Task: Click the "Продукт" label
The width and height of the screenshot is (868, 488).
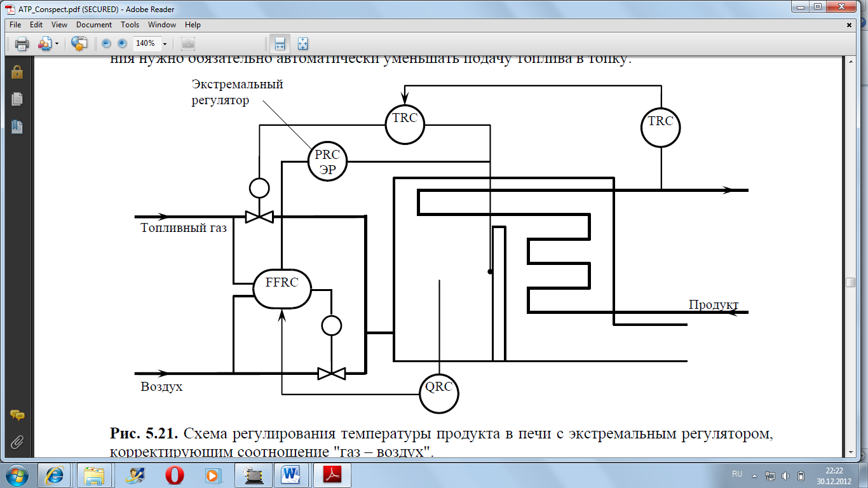Action: (x=714, y=305)
